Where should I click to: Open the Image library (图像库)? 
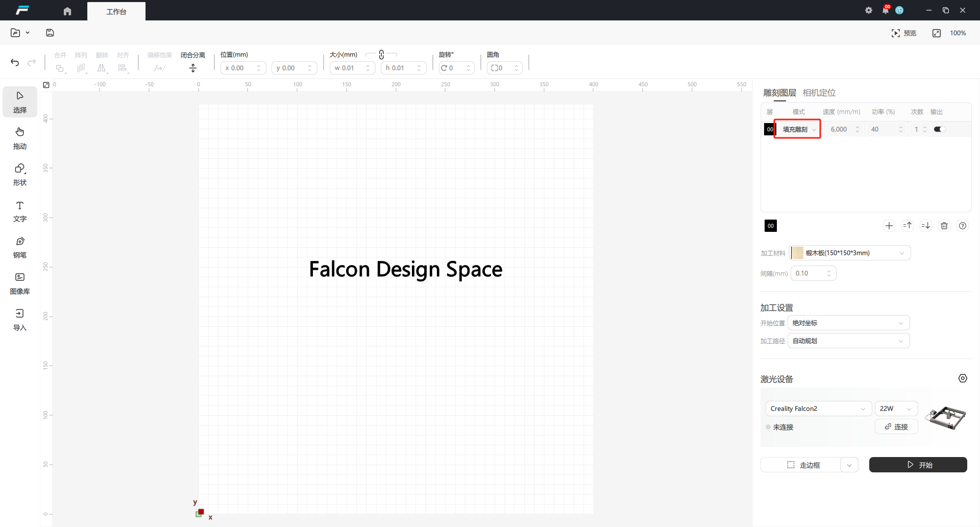coord(20,283)
